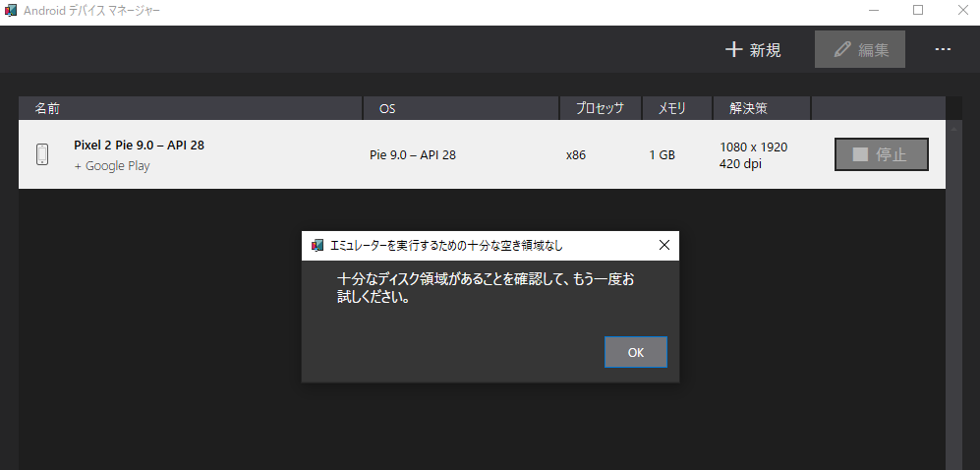The height and width of the screenshot is (470, 980).
Task: Click the 編集 (Edit) button
Action: 860,49
